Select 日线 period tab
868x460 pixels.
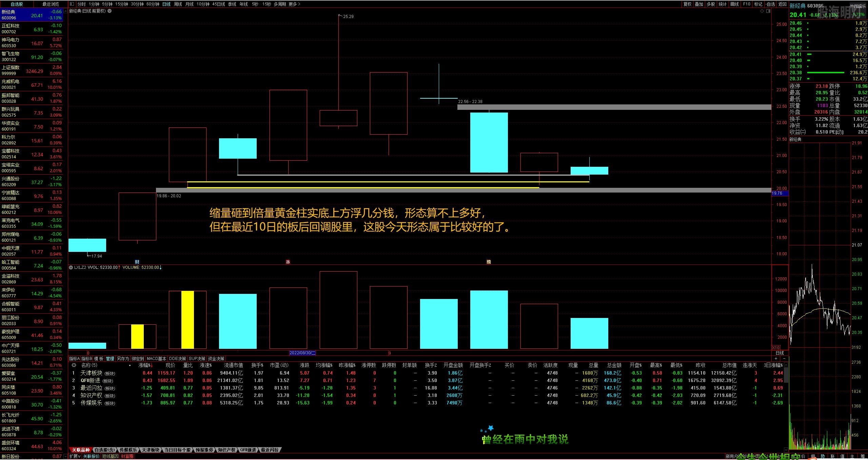(x=166, y=4)
